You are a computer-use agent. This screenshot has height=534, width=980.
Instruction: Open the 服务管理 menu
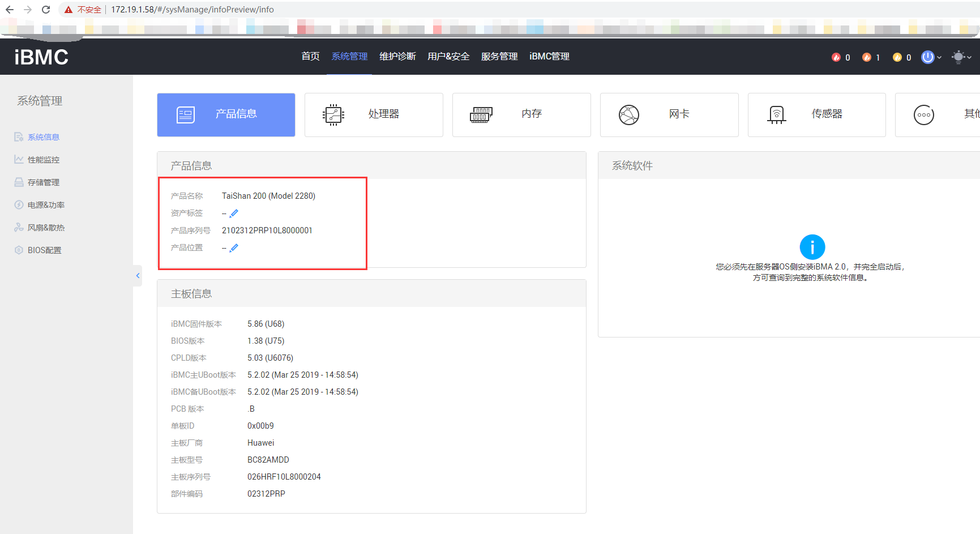point(499,57)
